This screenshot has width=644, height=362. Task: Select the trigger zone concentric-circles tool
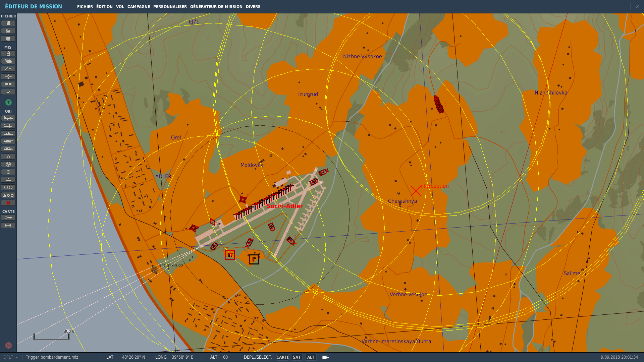coord(8,164)
